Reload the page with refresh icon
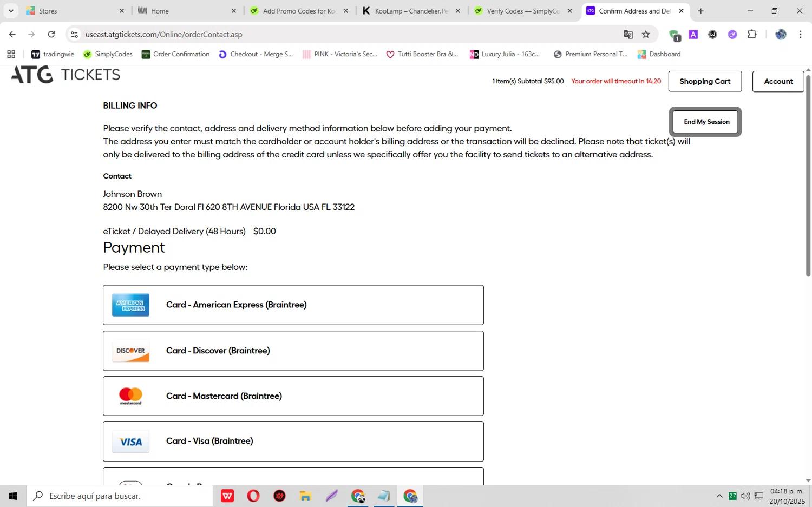The height and width of the screenshot is (507, 812). [51, 34]
